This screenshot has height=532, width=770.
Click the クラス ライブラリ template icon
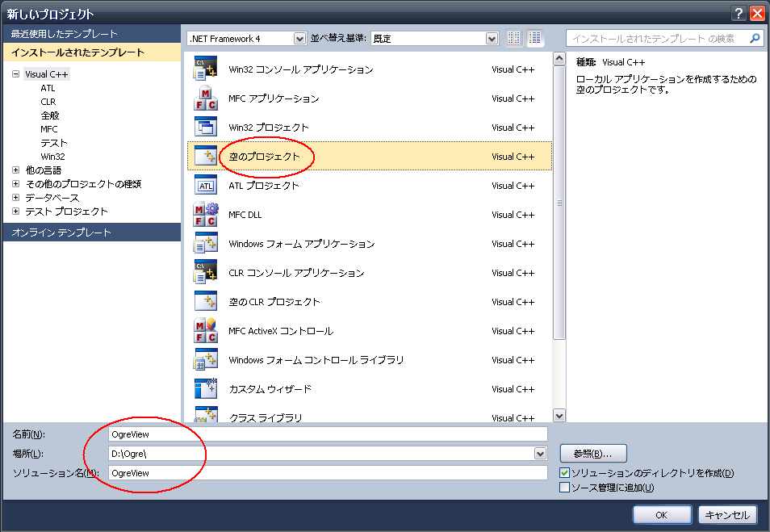click(205, 415)
